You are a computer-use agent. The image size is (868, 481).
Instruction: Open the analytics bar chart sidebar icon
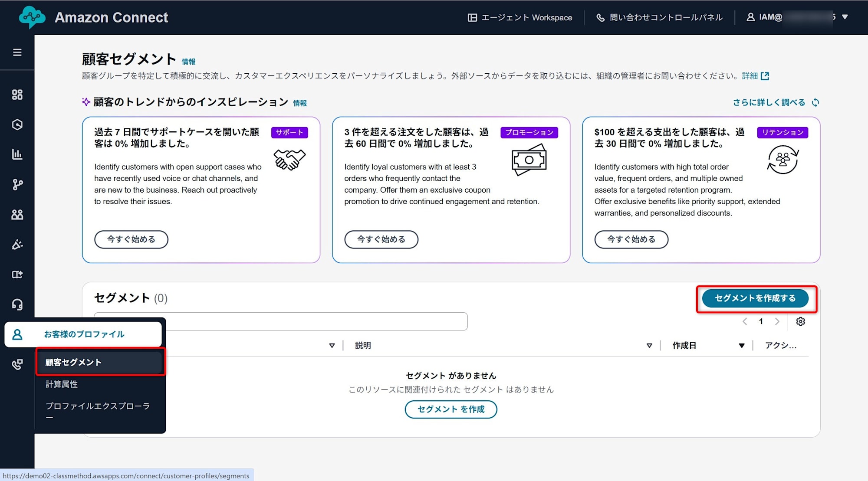(17, 154)
